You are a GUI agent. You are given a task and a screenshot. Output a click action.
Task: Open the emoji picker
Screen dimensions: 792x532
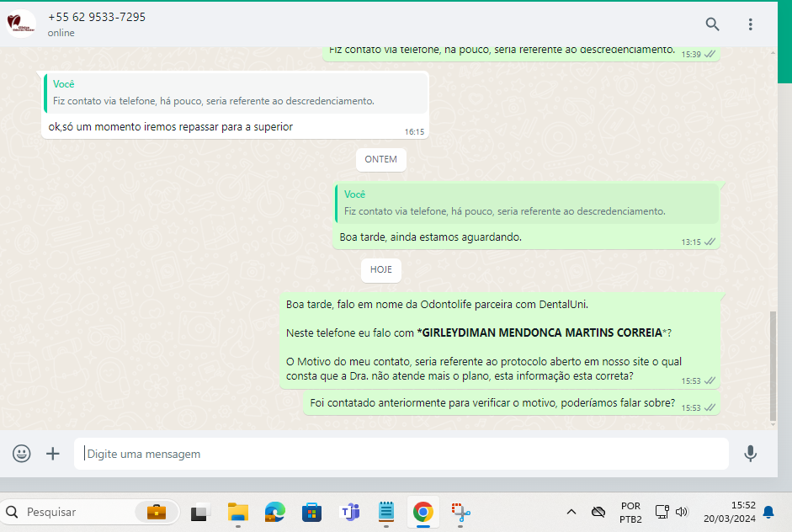[x=21, y=453]
